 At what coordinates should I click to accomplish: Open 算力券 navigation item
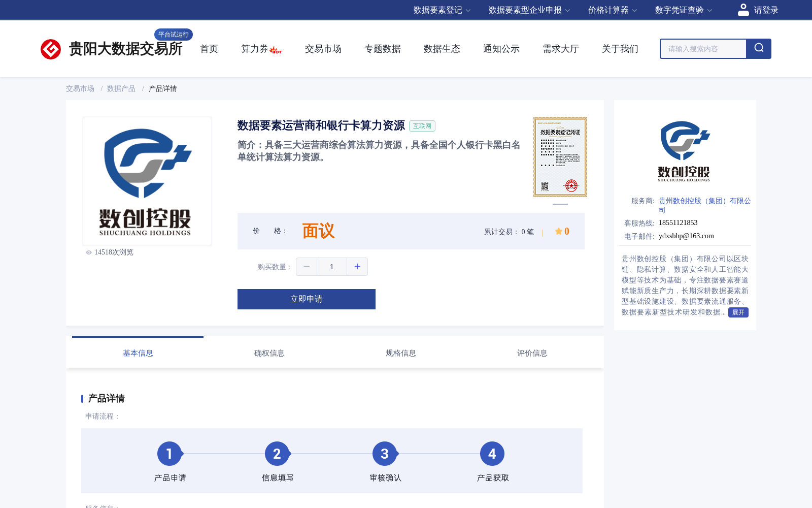click(x=255, y=49)
